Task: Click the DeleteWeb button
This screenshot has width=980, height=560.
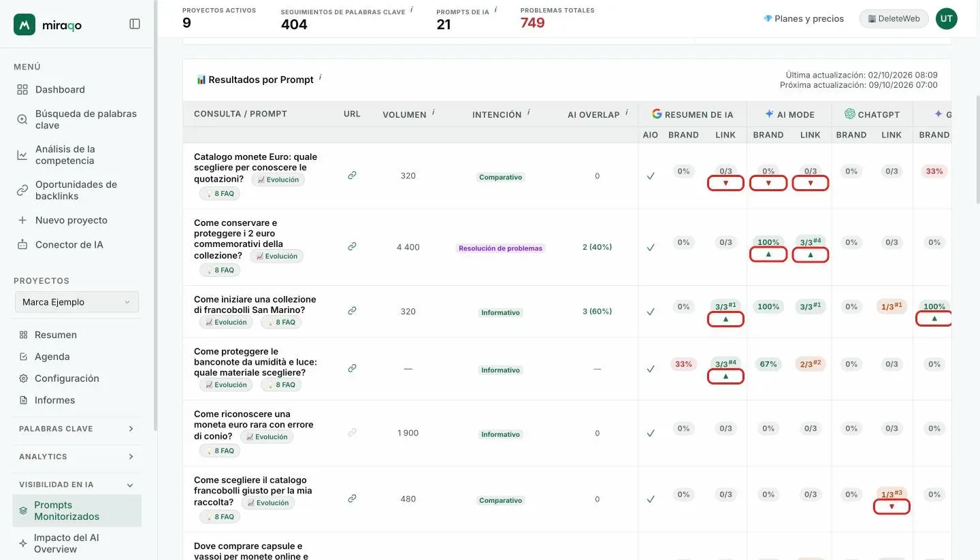Action: point(894,19)
